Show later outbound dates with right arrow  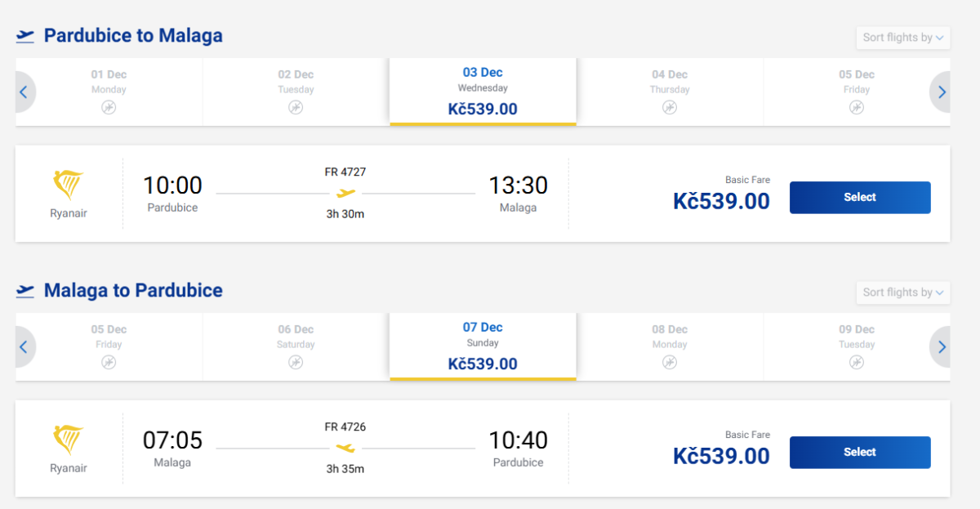pyautogui.click(x=942, y=92)
